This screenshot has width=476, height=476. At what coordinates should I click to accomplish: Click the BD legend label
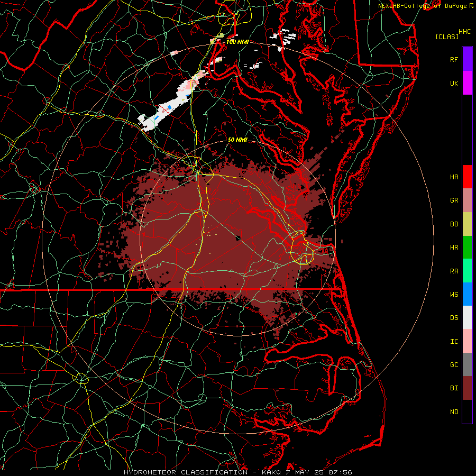(x=454, y=224)
